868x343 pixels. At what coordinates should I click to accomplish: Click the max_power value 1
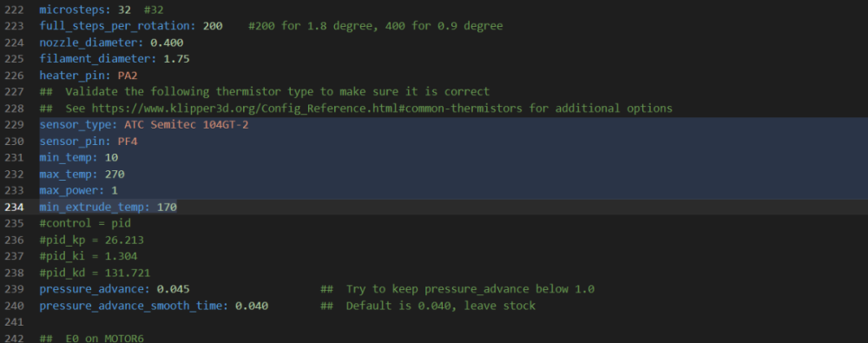click(115, 191)
